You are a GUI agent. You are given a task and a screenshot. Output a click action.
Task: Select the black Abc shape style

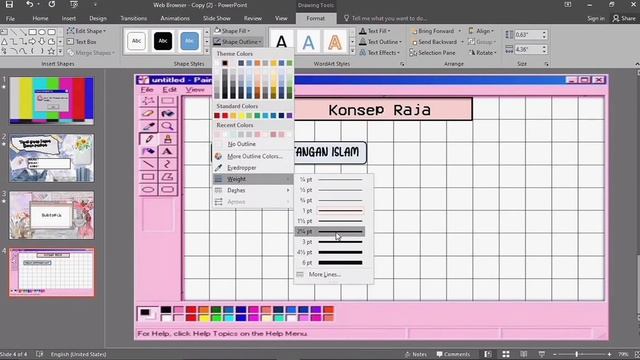click(163, 41)
